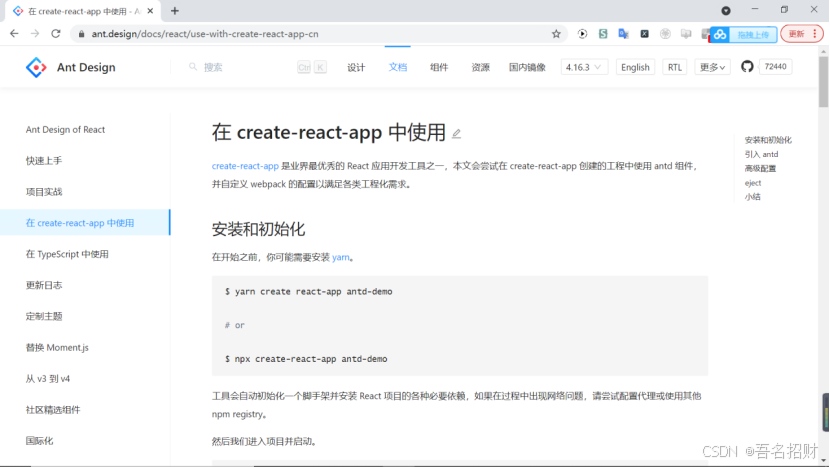Open the 文档 navigation menu
This screenshot has height=467, width=830.
[398, 67]
